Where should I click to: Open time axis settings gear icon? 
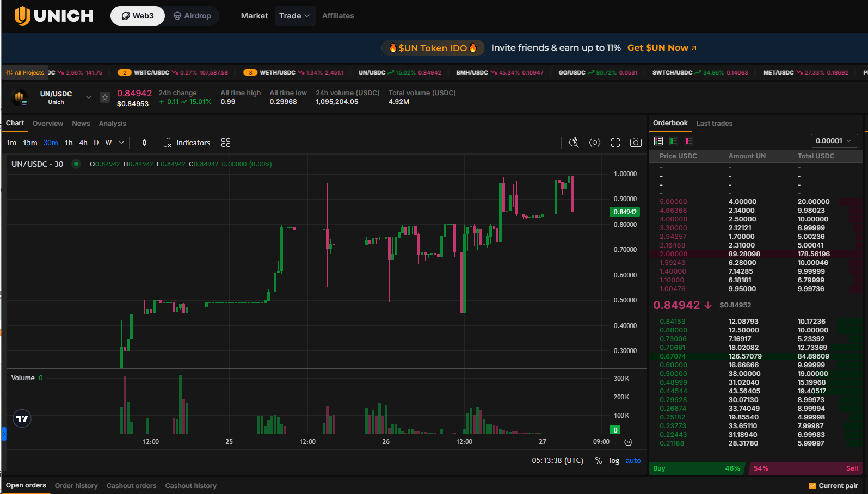(x=628, y=442)
